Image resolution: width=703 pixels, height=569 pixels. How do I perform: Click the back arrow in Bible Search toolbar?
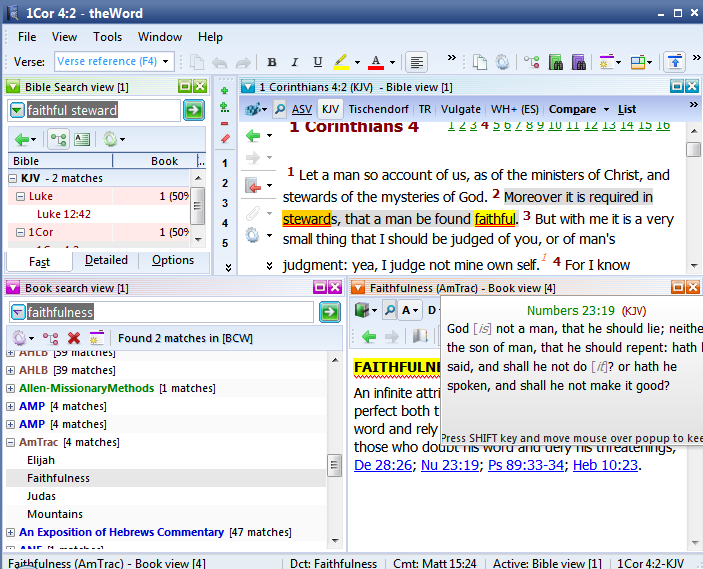point(22,139)
